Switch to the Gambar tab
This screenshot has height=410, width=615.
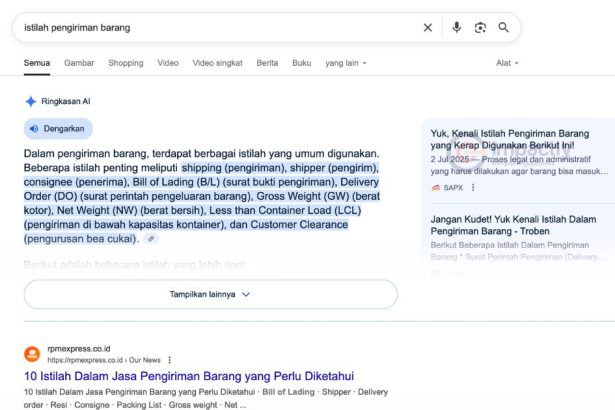coord(79,63)
